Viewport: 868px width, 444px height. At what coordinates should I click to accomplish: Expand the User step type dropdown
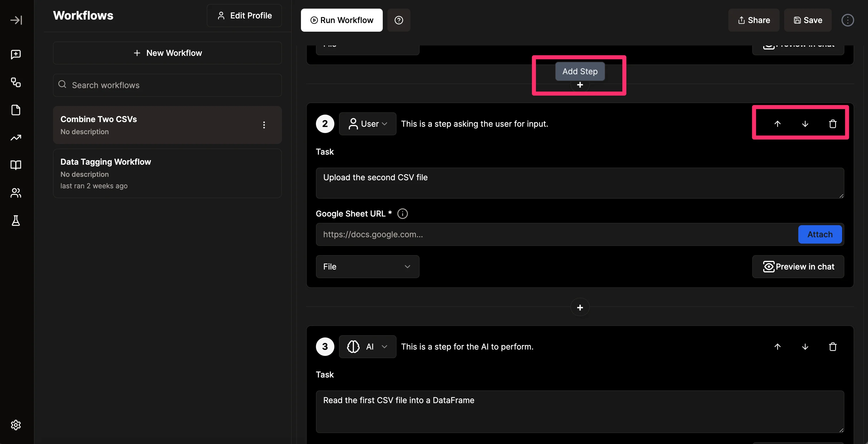pos(368,124)
